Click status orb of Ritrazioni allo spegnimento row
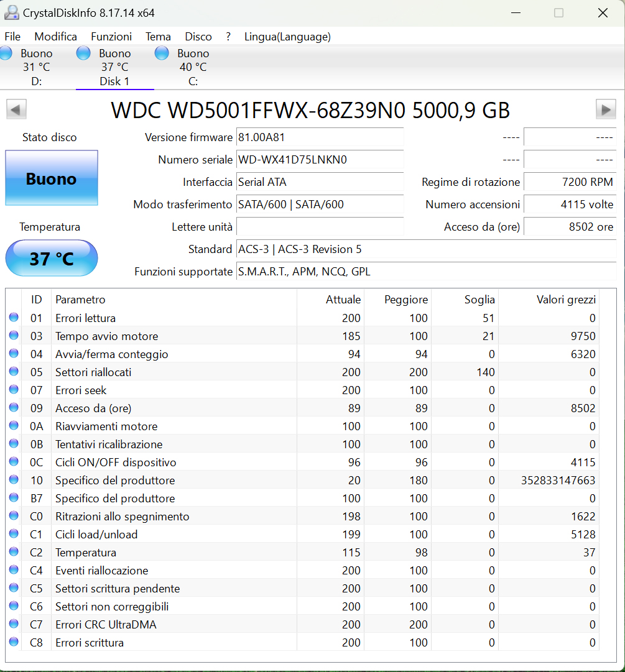This screenshot has width=625, height=672. tap(14, 515)
